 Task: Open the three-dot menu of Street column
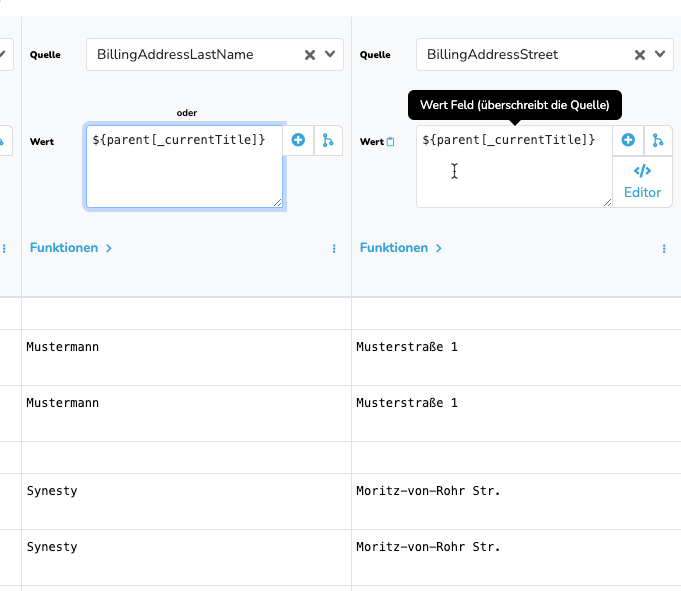(x=664, y=248)
